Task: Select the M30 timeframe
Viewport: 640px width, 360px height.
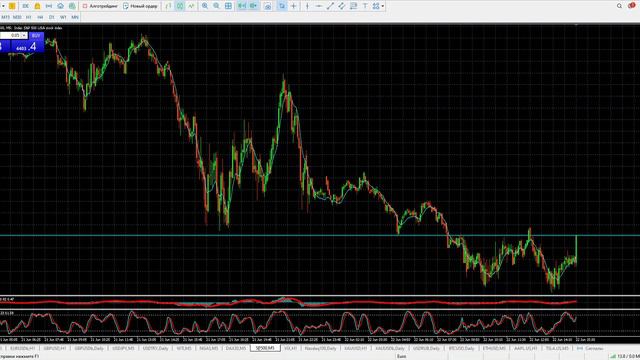Action: [17, 17]
